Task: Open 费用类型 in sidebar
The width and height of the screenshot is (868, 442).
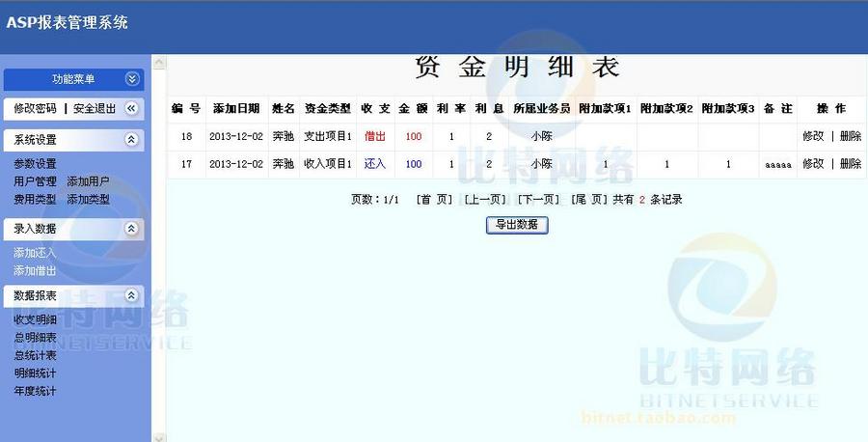Action: [x=35, y=200]
